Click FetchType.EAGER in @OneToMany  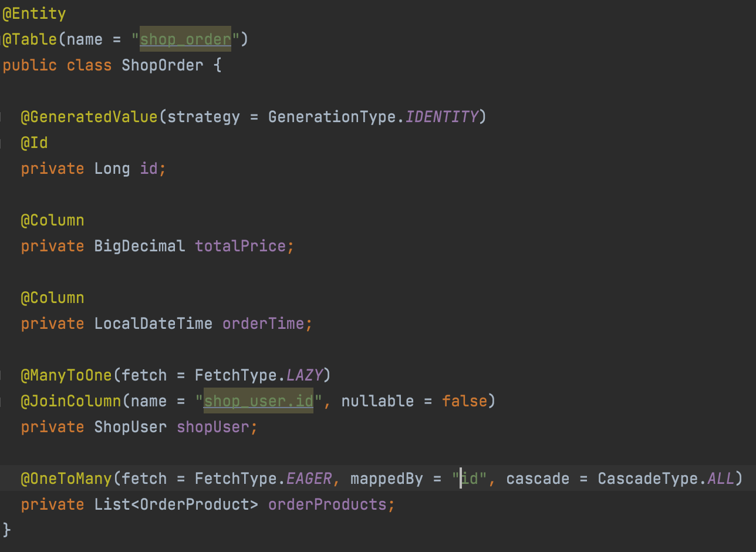[264, 479]
